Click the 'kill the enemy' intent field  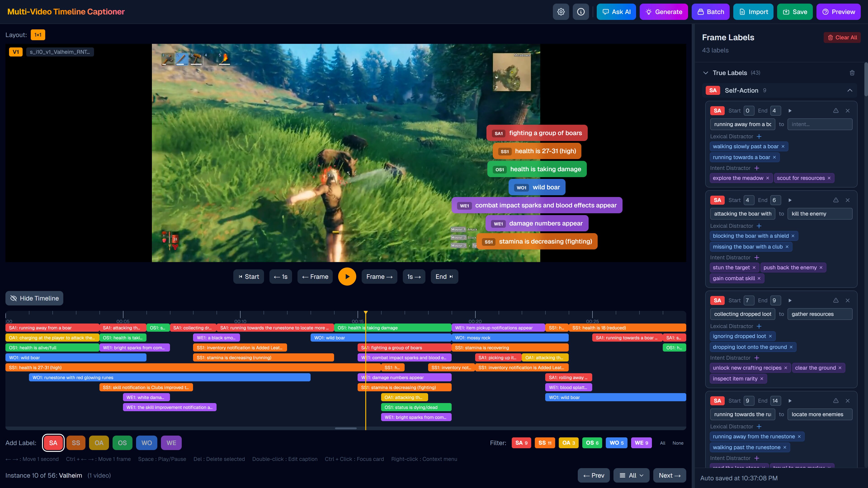tap(819, 214)
